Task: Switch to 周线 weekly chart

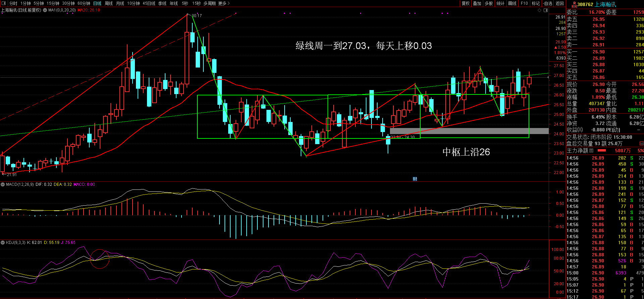Action: click(x=109, y=3)
